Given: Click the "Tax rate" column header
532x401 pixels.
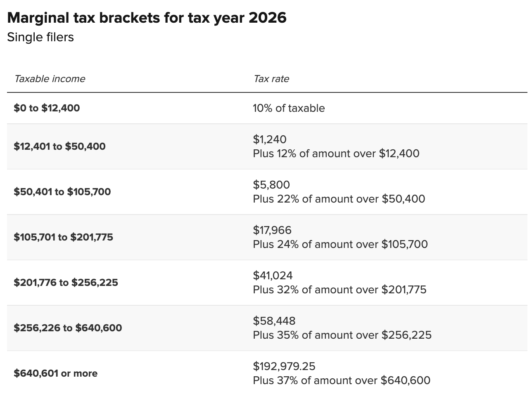Looking at the screenshot, I should pos(271,79).
